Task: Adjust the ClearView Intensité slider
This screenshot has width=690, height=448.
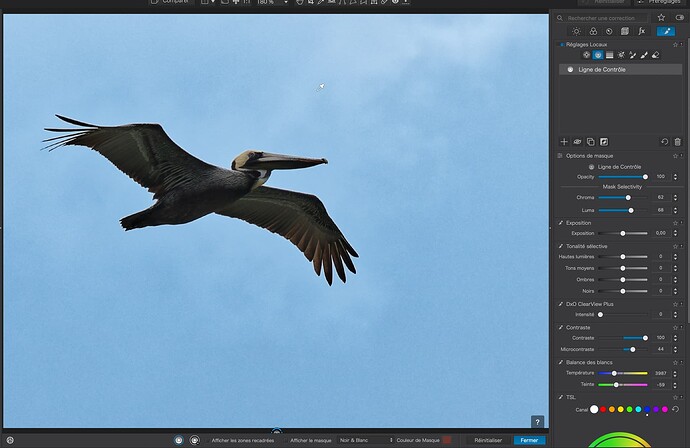Action: point(623,315)
